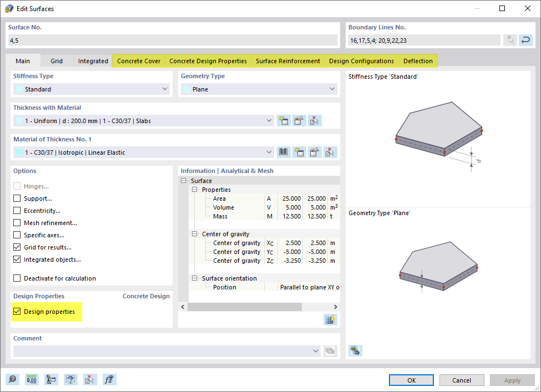This screenshot has height=392, width=541.
Task: Confirm changes with the OK button
Action: 411,380
